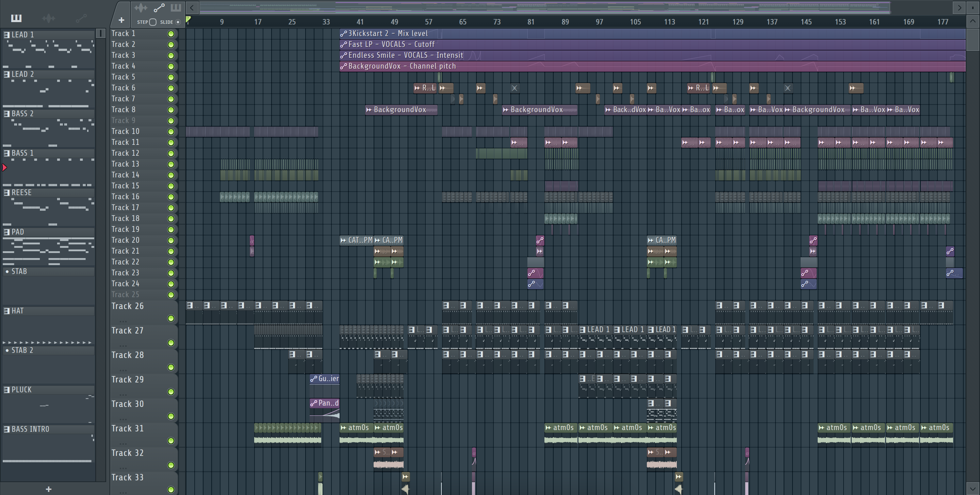The image size is (980, 495).
Task: Open clip menu icon of Fast LP clip
Action: [x=344, y=45]
